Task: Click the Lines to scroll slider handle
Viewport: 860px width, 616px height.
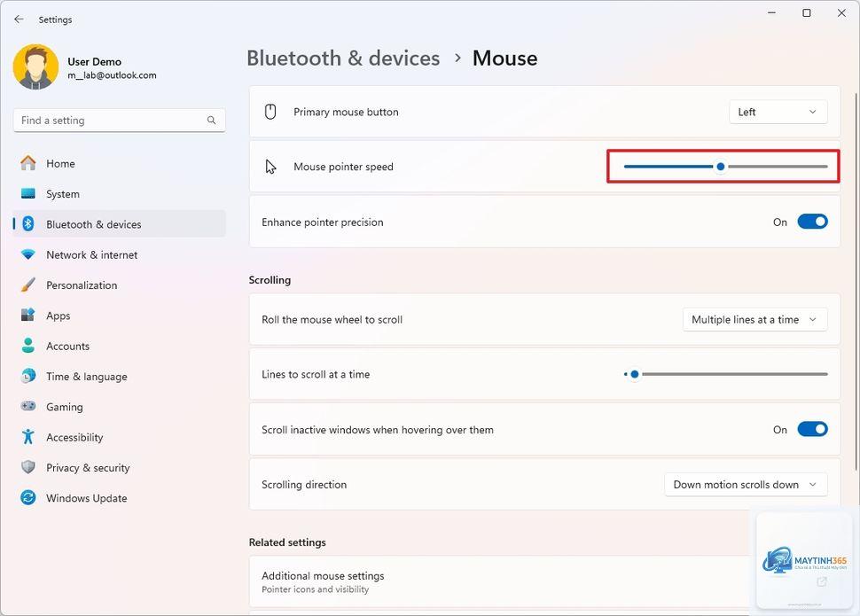Action: coord(635,374)
